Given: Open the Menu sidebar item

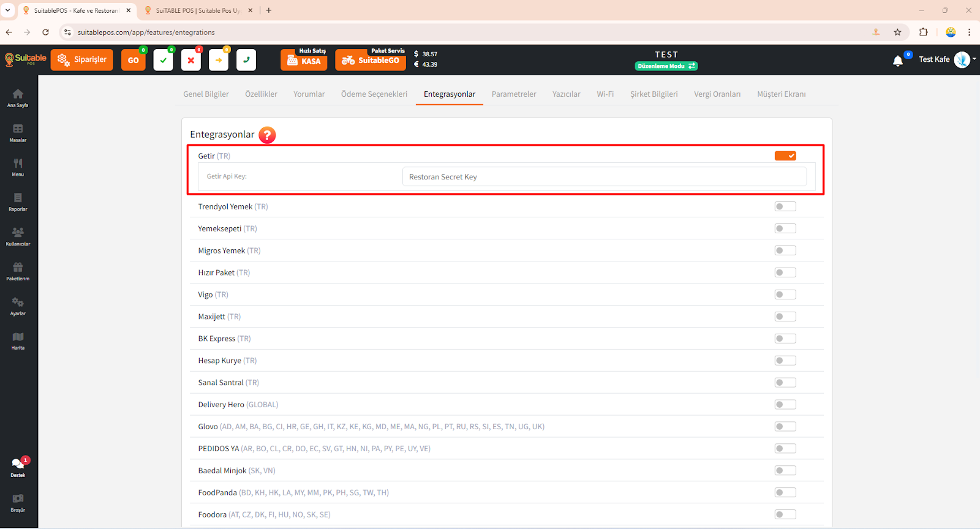Looking at the screenshot, I should point(18,167).
